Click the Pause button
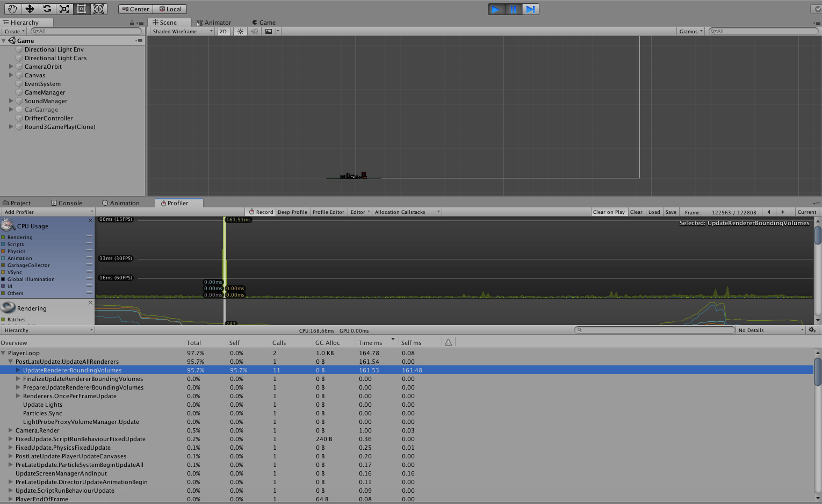The image size is (822, 504). [x=513, y=9]
